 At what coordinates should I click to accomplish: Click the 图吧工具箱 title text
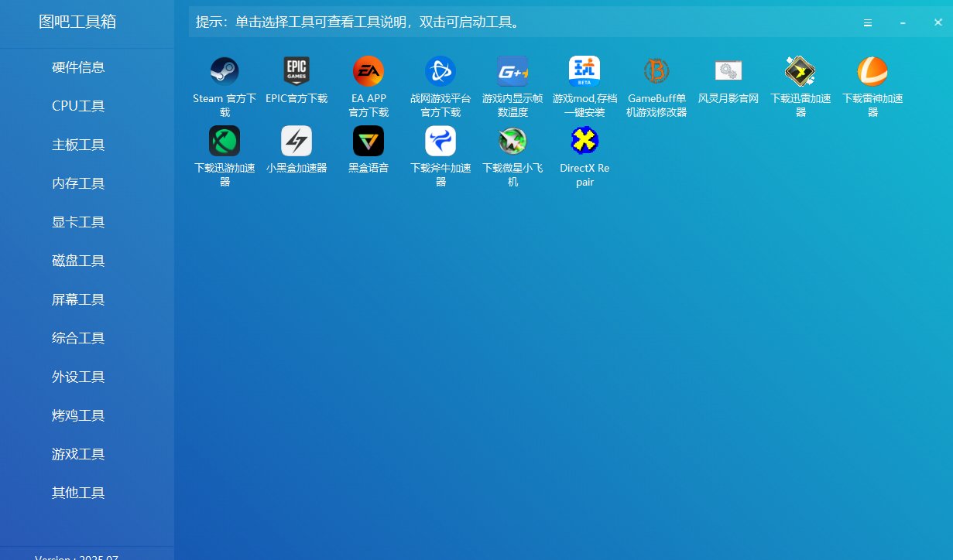pyautogui.click(x=77, y=22)
